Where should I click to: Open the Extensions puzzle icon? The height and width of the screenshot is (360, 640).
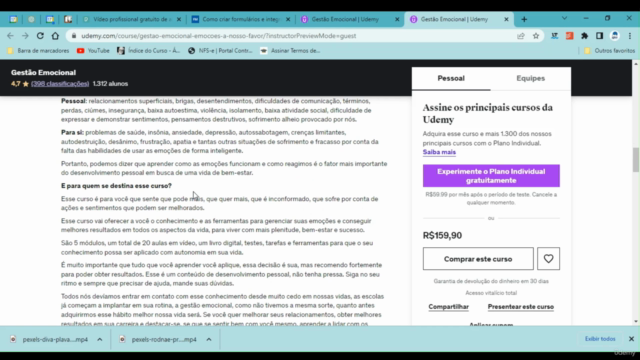tap(584, 36)
